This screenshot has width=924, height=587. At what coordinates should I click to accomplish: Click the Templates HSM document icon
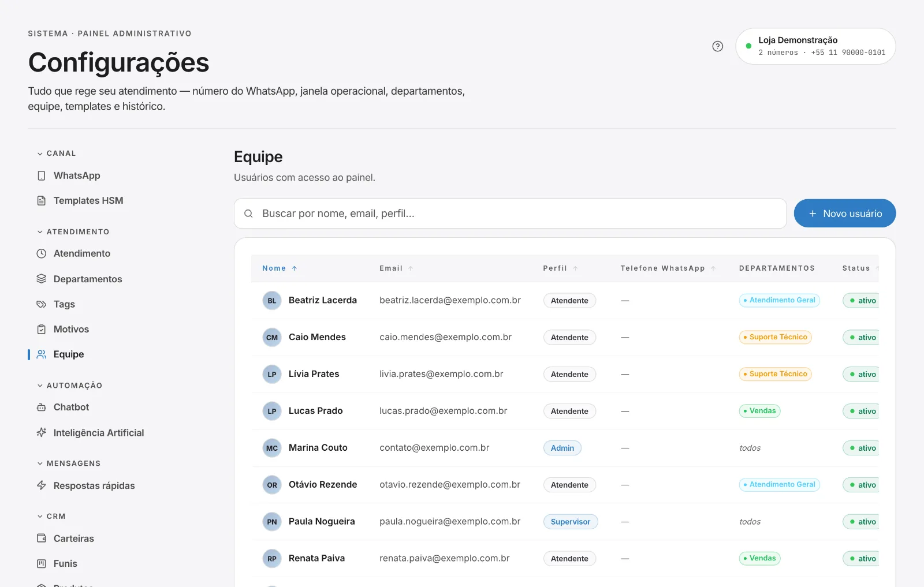coord(42,201)
